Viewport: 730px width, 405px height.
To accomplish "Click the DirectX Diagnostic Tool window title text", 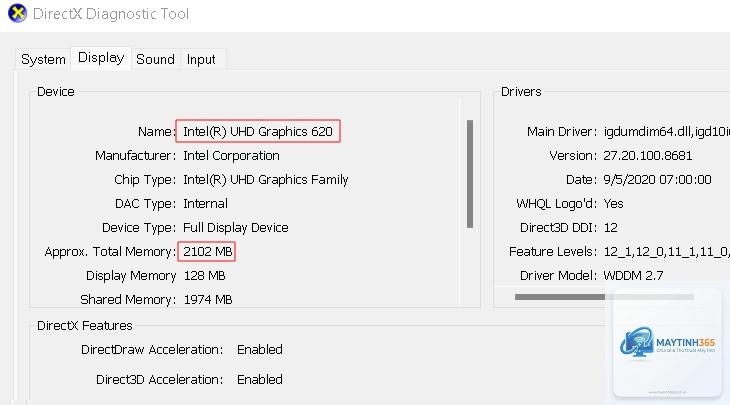I will [111, 14].
